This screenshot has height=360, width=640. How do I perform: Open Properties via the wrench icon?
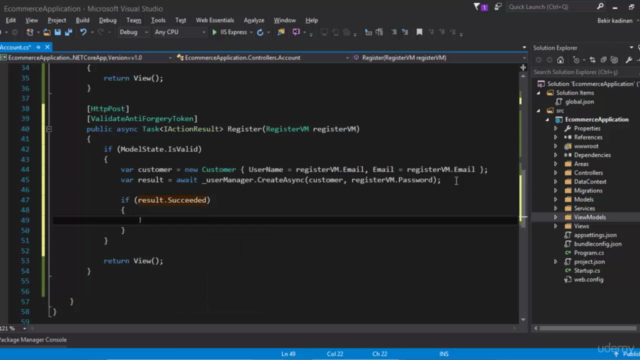[x=629, y=60]
